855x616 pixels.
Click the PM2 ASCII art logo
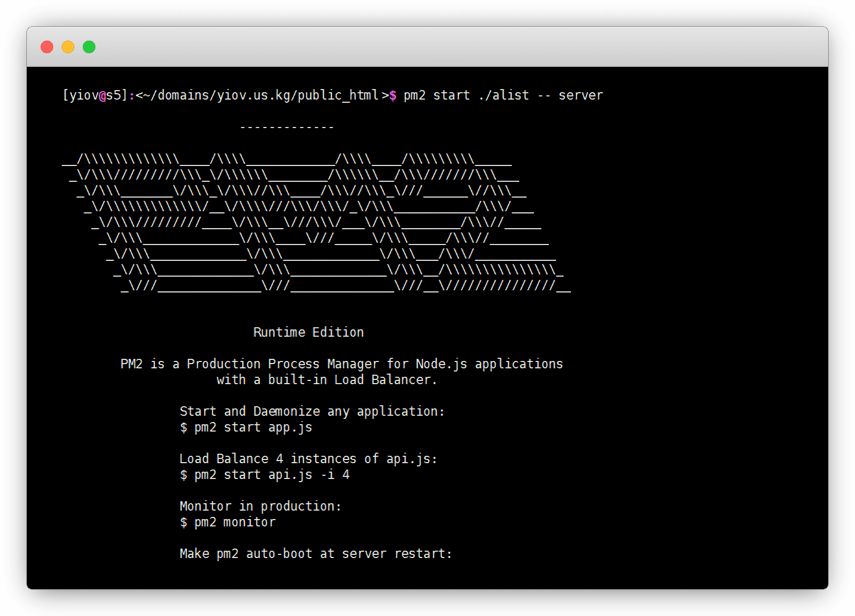(x=316, y=222)
